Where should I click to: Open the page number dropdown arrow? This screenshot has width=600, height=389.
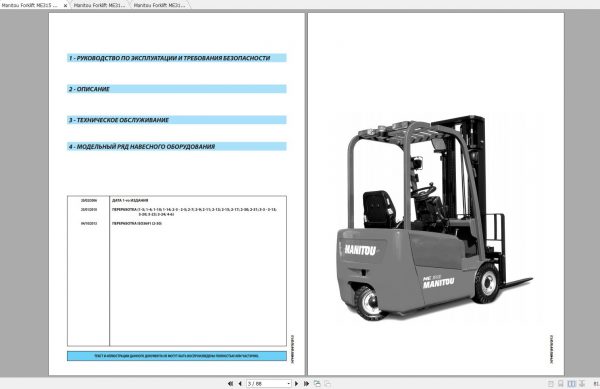288,383
